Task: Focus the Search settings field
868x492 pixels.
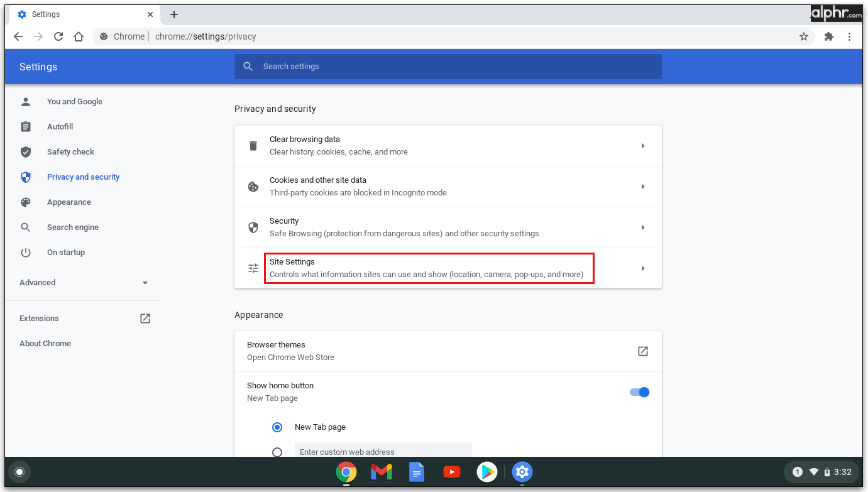Action: [x=448, y=67]
